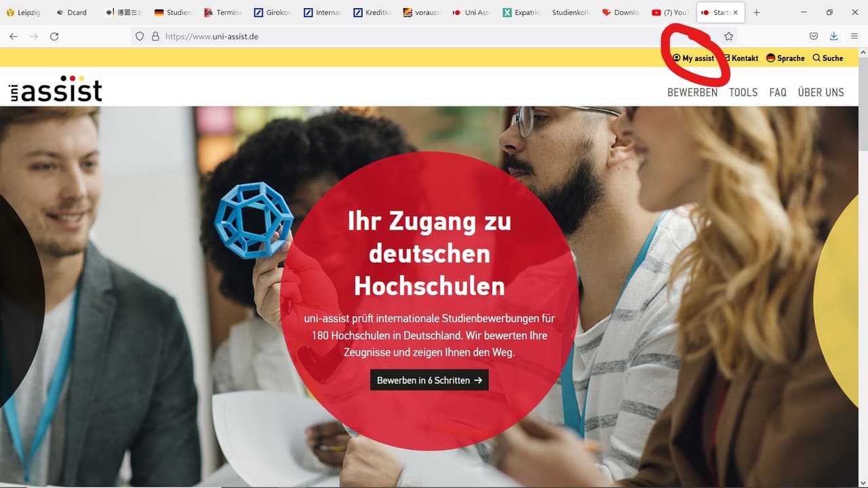
Task: Switch to the YouTube browser tab
Action: (669, 12)
